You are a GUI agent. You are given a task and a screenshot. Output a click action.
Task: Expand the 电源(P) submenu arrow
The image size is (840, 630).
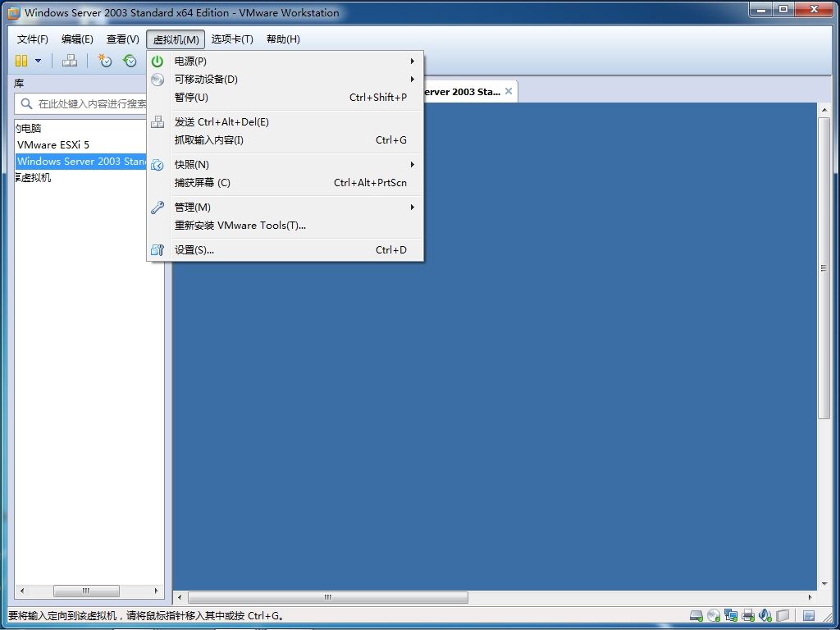[413, 61]
